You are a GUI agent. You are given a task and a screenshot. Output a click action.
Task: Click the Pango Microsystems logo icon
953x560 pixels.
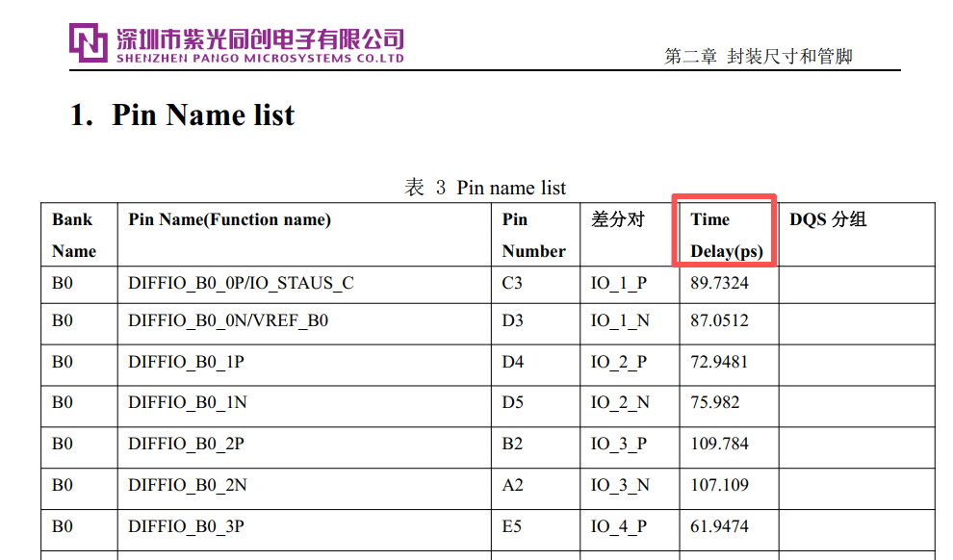[89, 42]
